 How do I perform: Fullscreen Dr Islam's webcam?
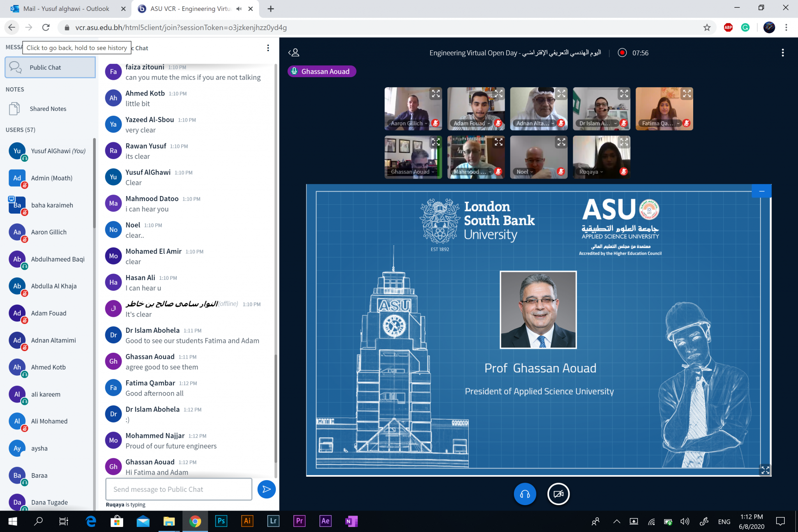tap(624, 94)
